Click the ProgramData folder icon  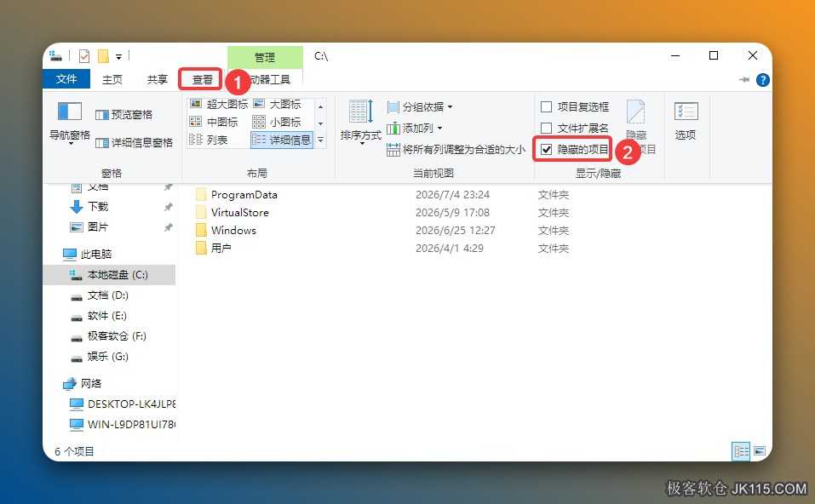click(x=201, y=195)
